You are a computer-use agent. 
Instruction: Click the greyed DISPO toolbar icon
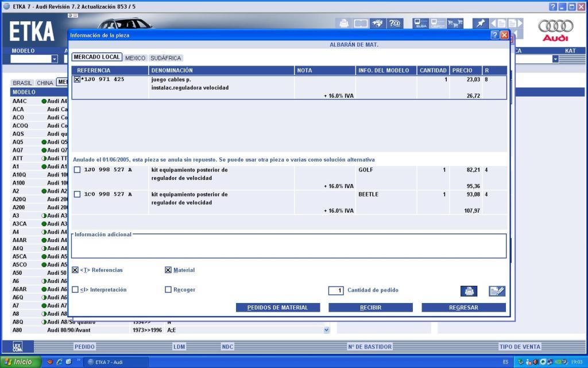click(x=438, y=24)
